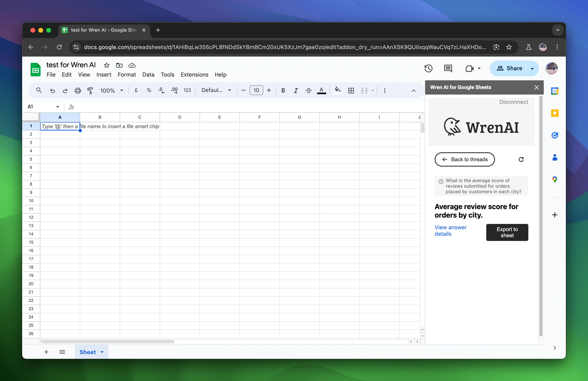
Task: Redo the last action
Action: click(65, 91)
